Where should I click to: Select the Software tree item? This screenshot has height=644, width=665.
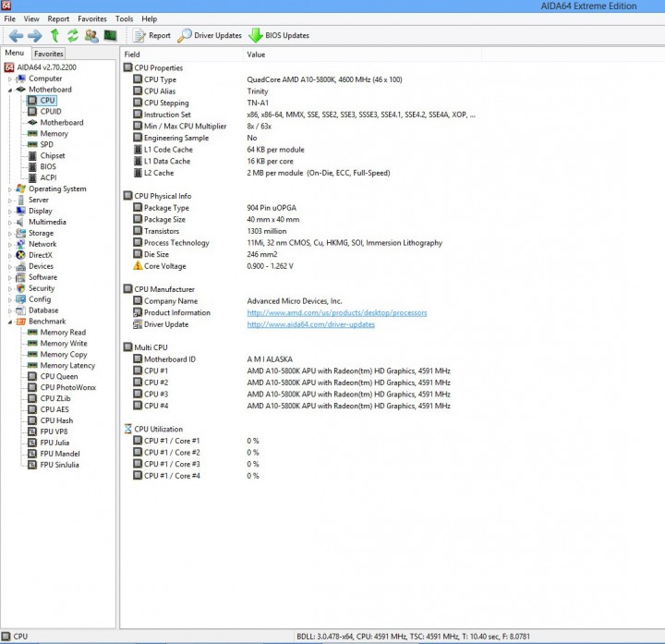pos(36,277)
